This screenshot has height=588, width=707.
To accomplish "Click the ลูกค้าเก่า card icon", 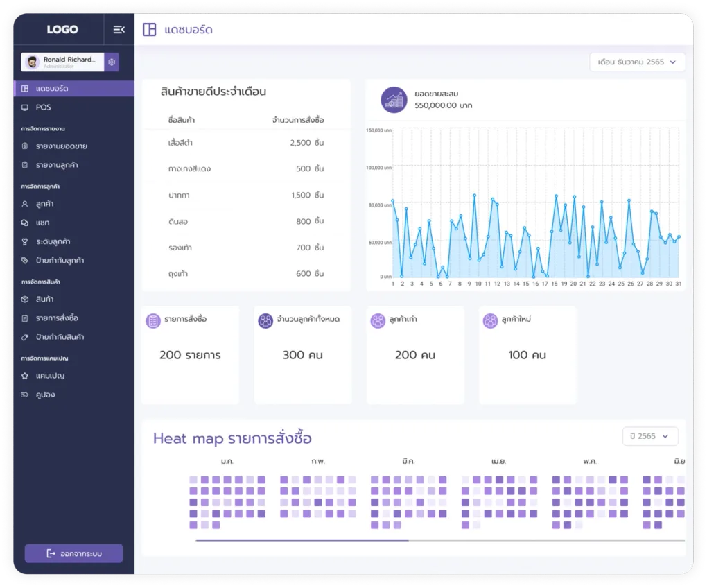I will (x=378, y=320).
